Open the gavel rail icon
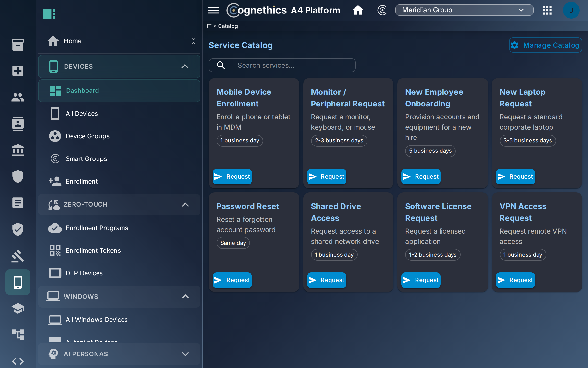This screenshot has width=588, height=368. tap(18, 256)
